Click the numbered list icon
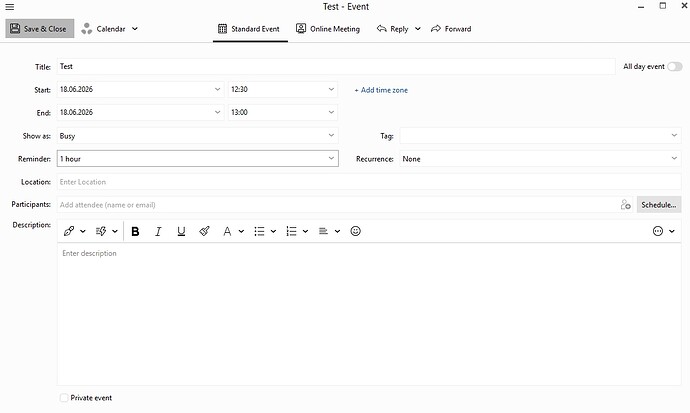The width and height of the screenshot is (690, 413). 291,231
